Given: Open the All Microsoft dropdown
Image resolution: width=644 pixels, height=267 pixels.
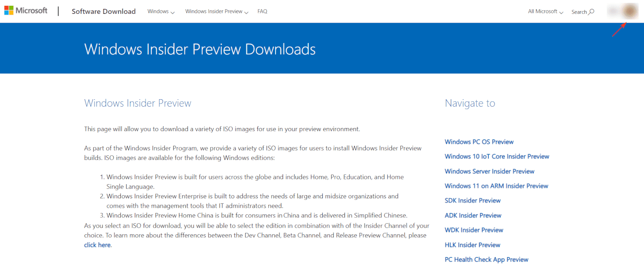Looking at the screenshot, I should click(545, 12).
